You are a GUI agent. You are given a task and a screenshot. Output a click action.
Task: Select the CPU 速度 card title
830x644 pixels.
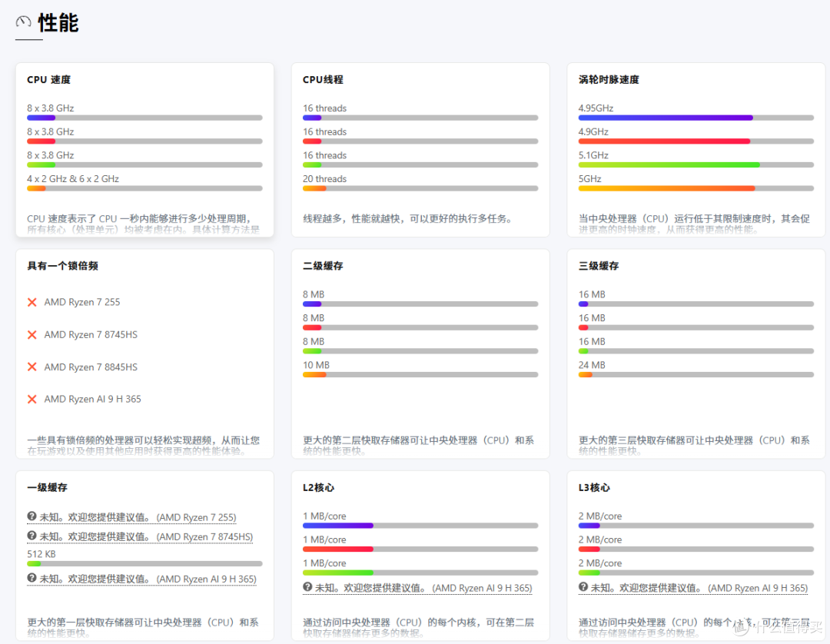pos(48,80)
